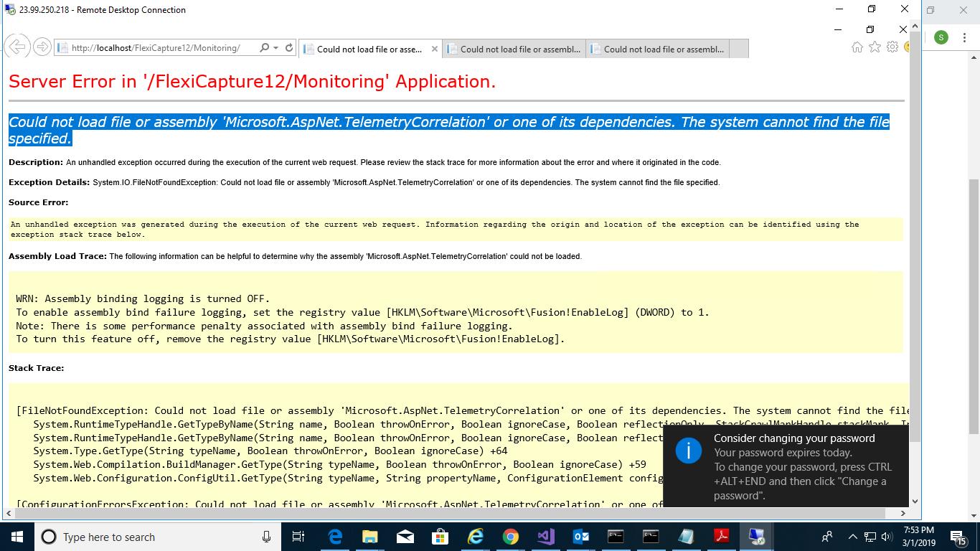
Task: Click the network icon in system tray
Action: coord(870,537)
